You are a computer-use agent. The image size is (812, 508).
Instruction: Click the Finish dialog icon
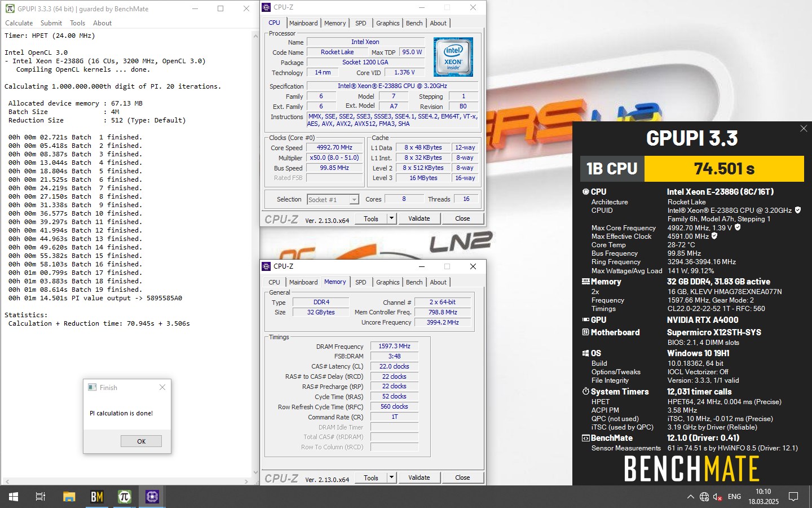(x=92, y=387)
